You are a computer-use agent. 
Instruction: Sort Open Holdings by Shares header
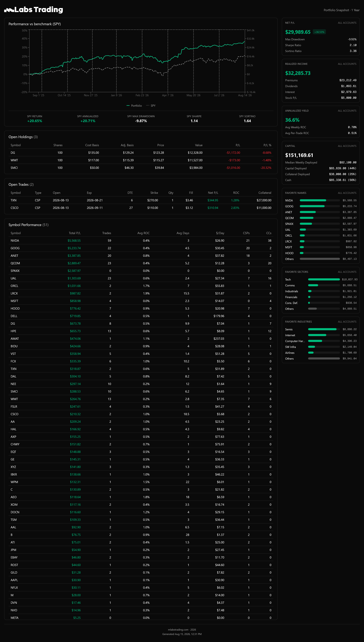pos(58,145)
